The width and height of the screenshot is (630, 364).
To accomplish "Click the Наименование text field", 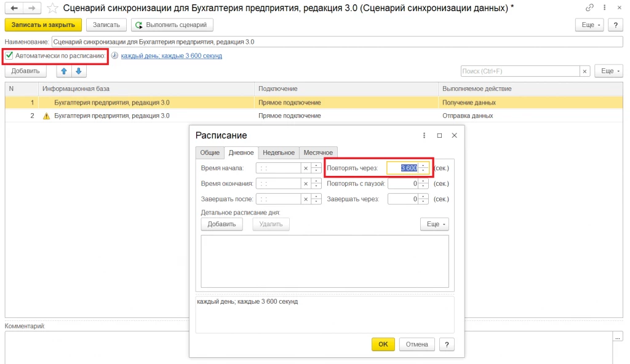I will (337, 42).
